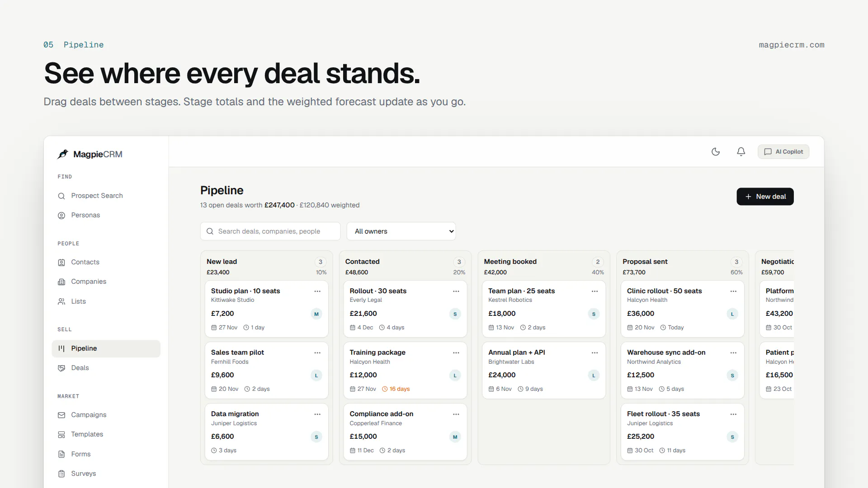The image size is (868, 488).
Task: Click the Templates layout icon
Action: pyautogui.click(x=61, y=435)
